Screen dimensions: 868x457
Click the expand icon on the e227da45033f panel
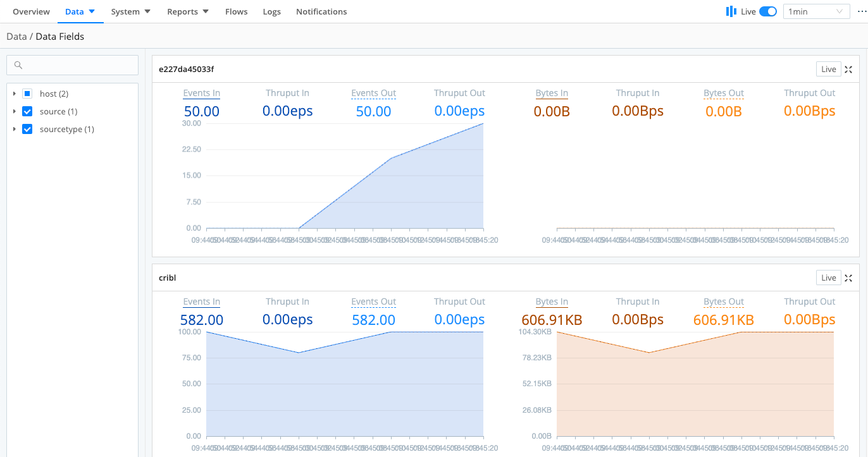click(x=848, y=70)
